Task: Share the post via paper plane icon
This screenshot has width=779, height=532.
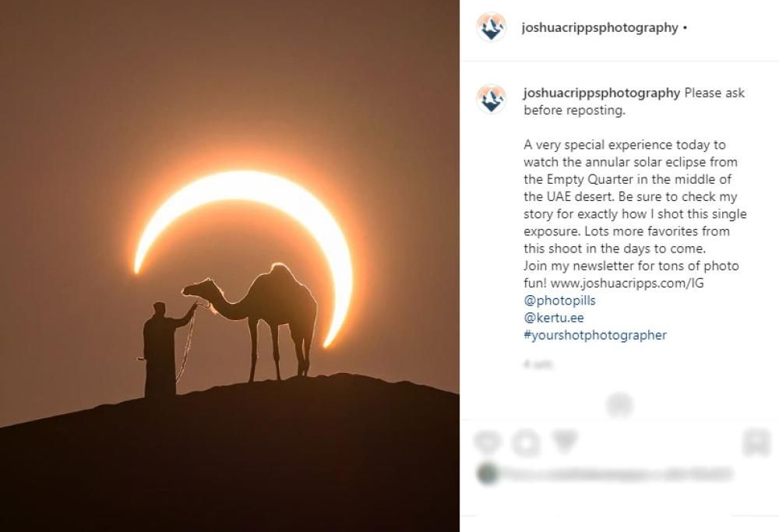Action: coord(565,442)
